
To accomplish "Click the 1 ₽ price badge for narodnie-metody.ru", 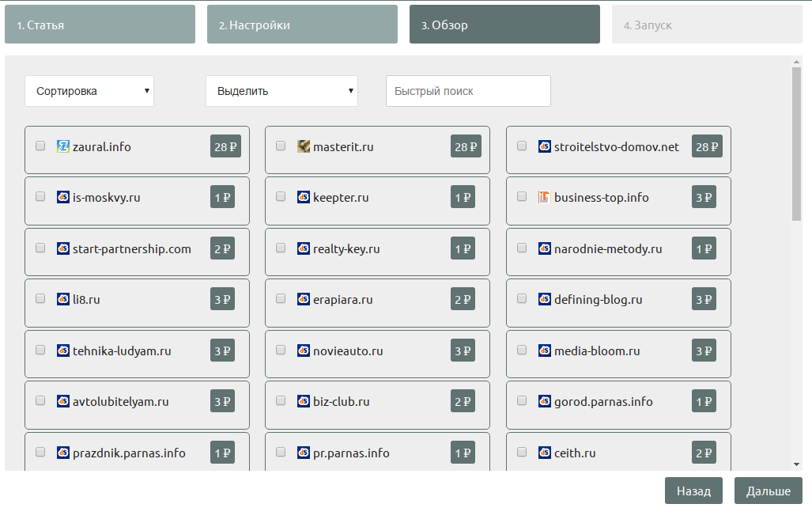I will click(x=704, y=248).
